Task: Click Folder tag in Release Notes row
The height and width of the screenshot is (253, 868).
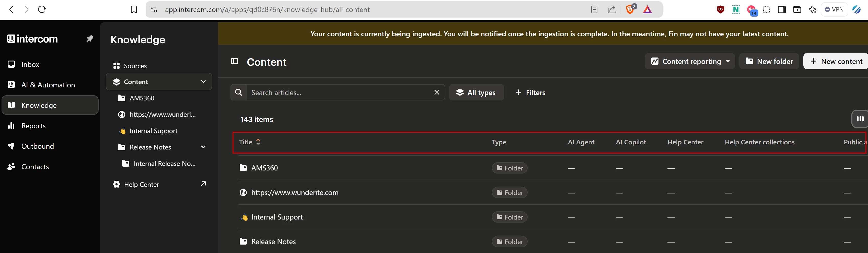Action: 510,241
